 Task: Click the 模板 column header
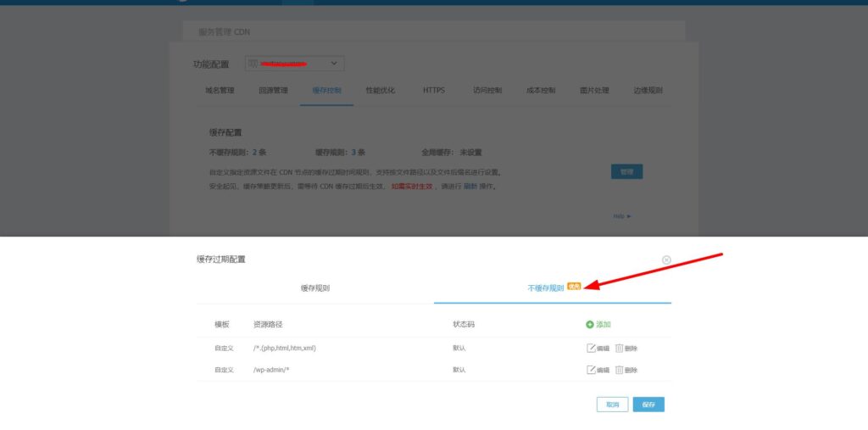click(x=222, y=325)
